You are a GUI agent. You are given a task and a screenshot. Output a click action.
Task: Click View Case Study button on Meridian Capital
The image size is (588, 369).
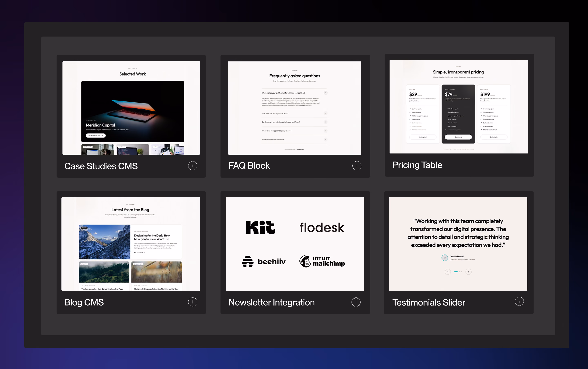pos(95,136)
